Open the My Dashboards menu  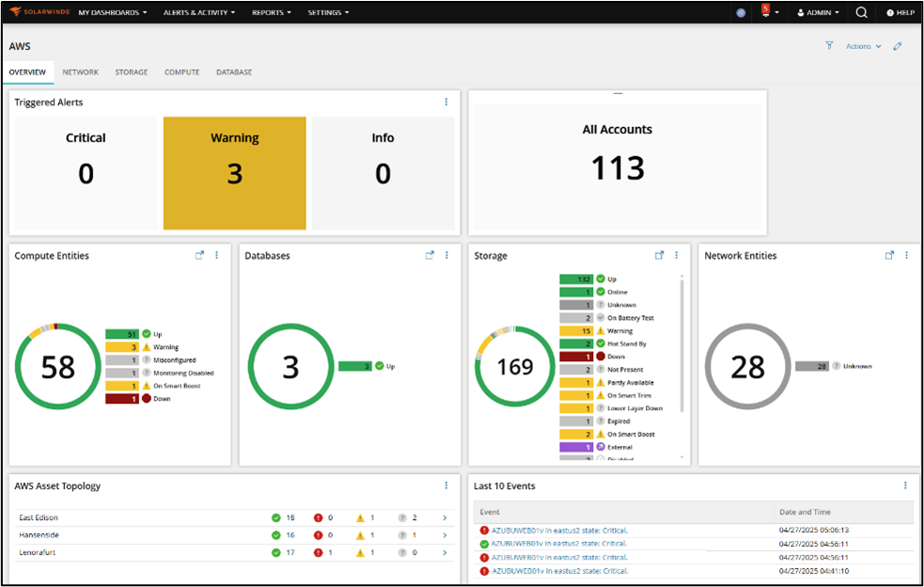pos(113,12)
